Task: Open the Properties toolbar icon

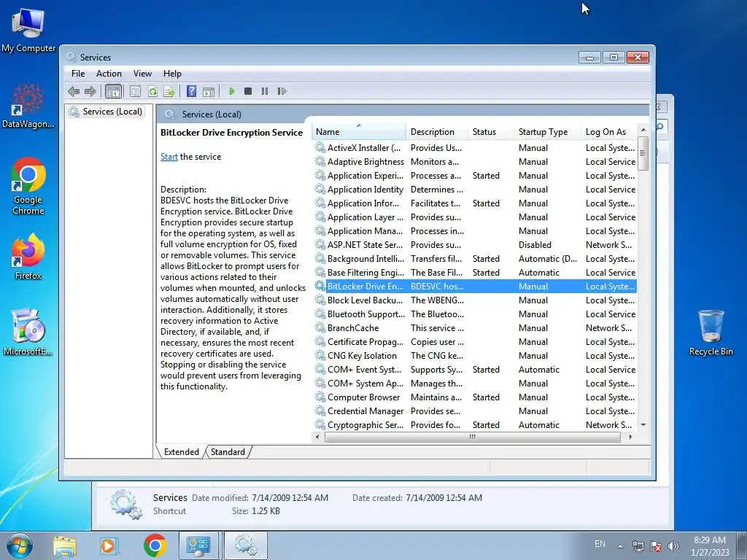Action: click(135, 91)
